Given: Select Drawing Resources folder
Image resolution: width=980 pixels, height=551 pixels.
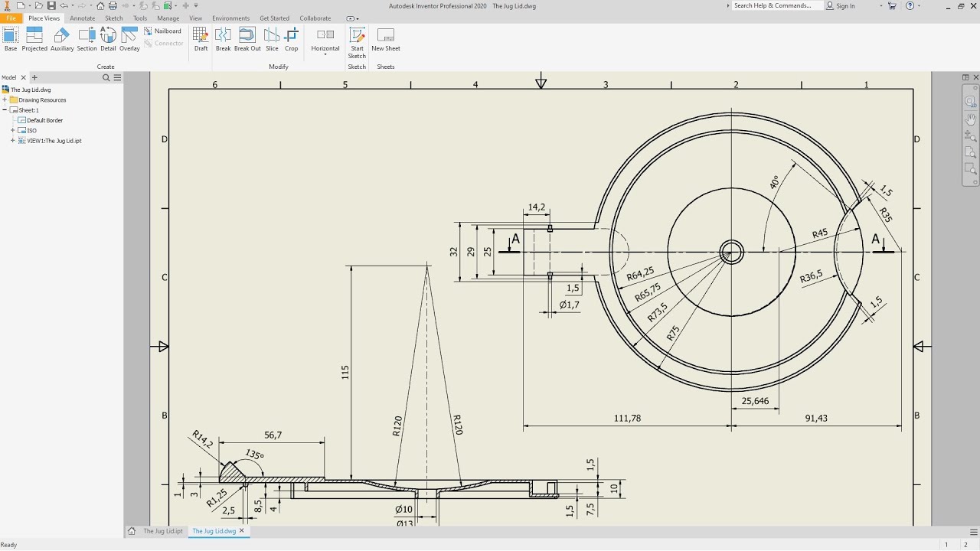Looking at the screenshot, I should (42, 100).
